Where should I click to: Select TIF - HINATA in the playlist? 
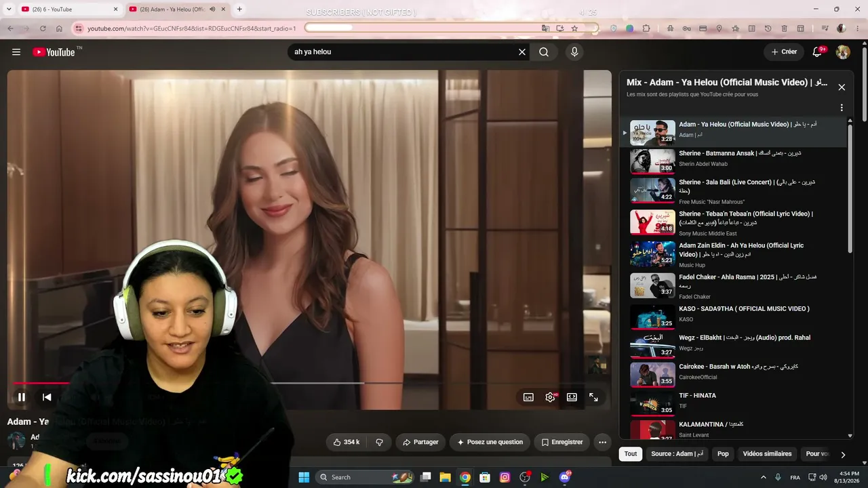(x=734, y=403)
